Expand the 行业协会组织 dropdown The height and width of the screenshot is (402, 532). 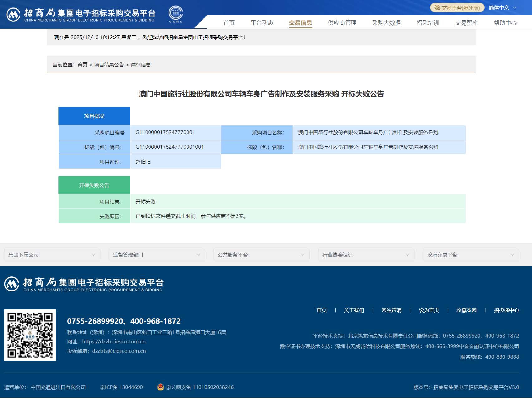366,255
